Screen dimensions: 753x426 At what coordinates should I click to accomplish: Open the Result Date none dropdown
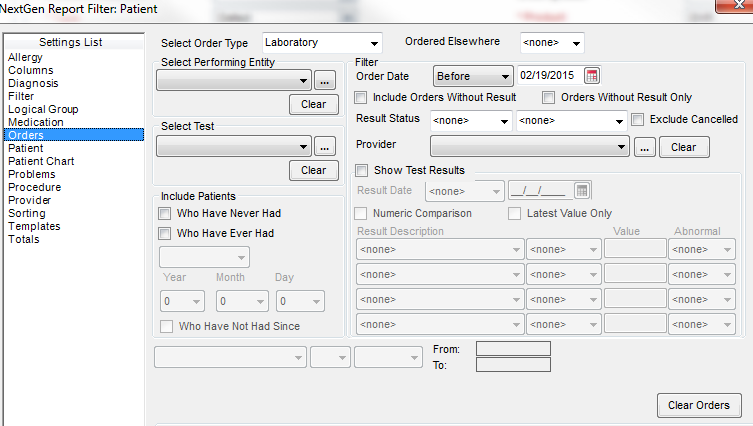point(465,191)
